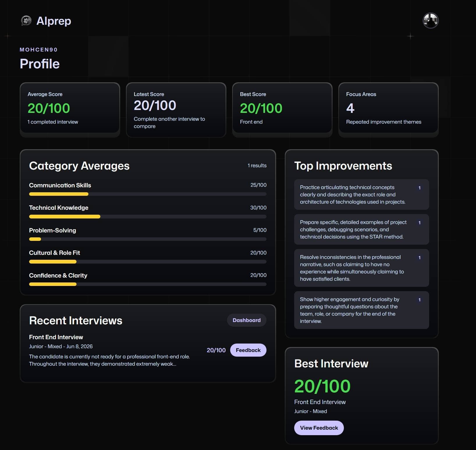Viewport: 476px width, 450px height.
Task: Click the 'Show higher engagement and curiosity' improvement item
Action: coord(361,310)
